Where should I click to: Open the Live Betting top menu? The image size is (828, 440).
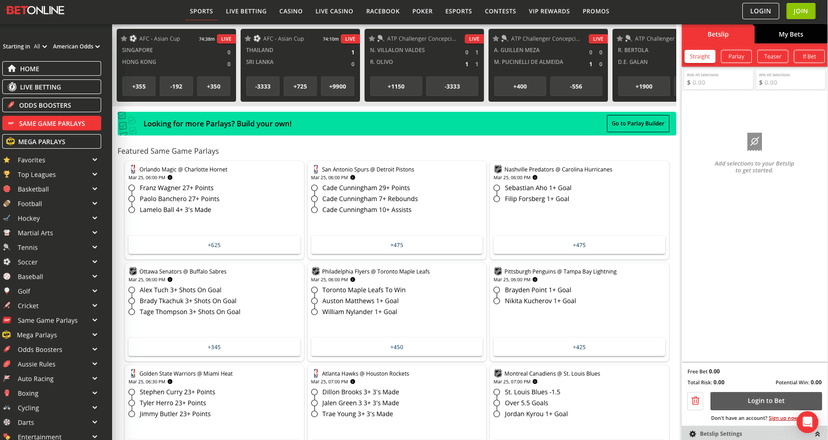tap(246, 11)
